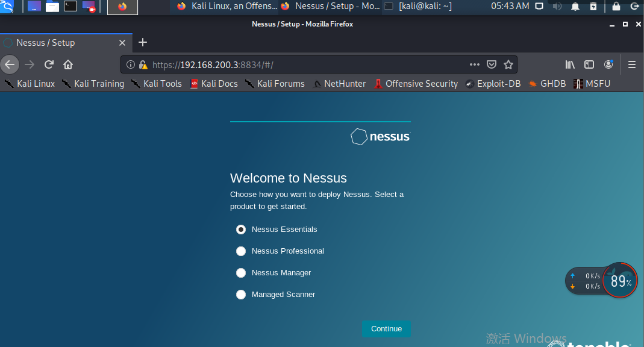Click the screen recorder icon in the top panel
This screenshot has height=347, width=644.
tap(89, 6)
